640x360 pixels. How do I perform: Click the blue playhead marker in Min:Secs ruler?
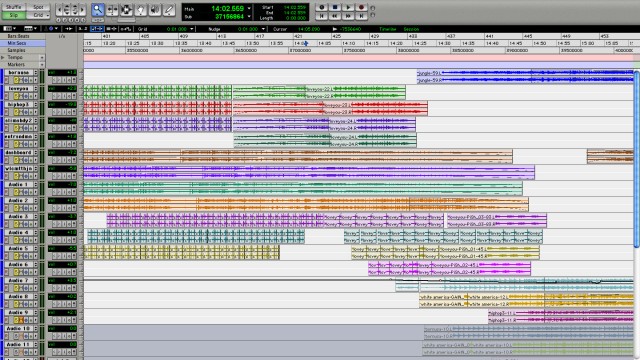coord(306,43)
